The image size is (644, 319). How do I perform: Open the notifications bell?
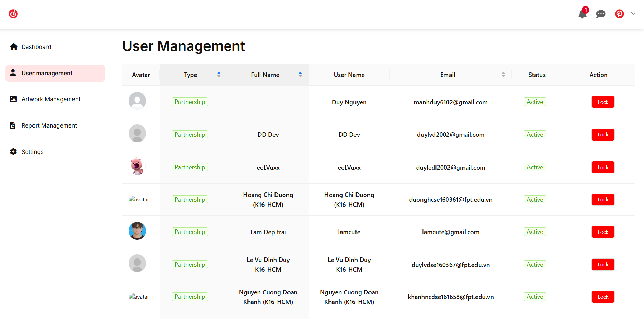582,14
